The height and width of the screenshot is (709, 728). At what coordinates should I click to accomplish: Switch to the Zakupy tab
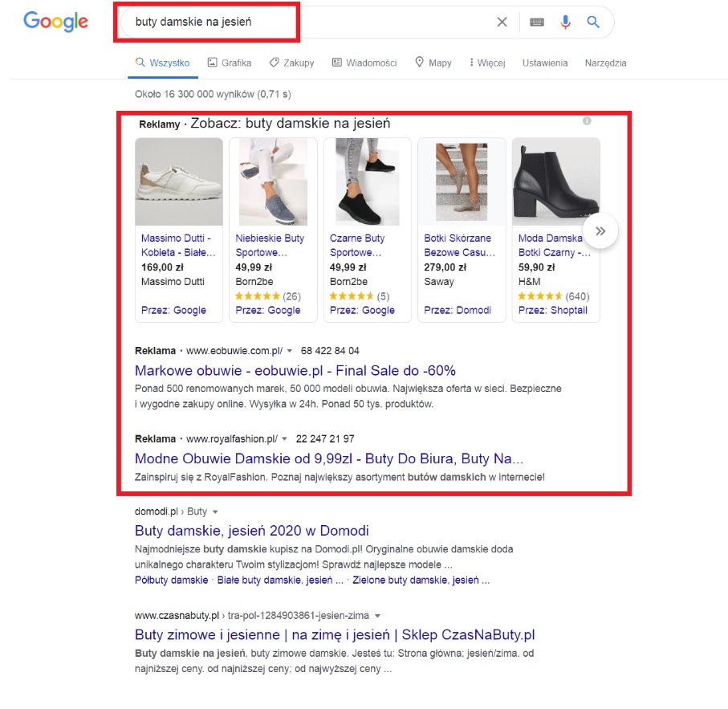[x=291, y=63]
